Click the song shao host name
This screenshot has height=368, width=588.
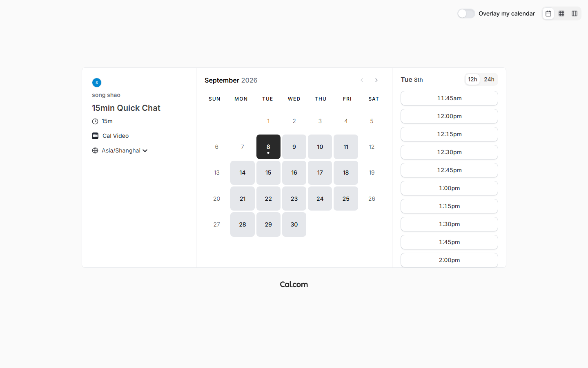tap(106, 95)
